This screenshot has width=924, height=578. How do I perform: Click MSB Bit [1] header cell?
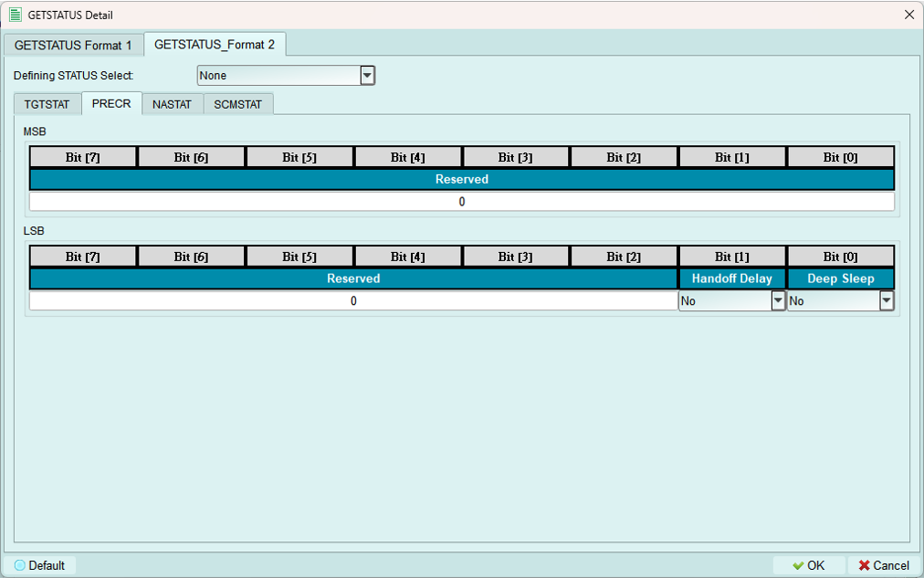[732, 157]
